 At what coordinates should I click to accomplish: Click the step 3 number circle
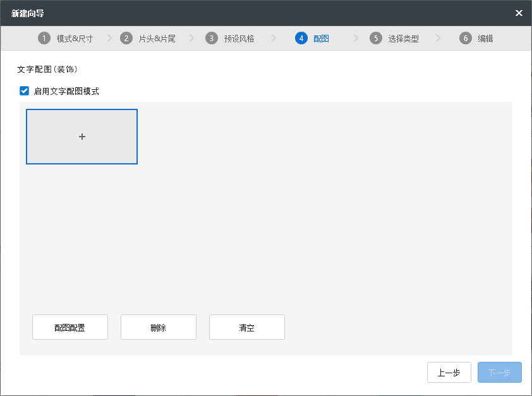(x=212, y=39)
